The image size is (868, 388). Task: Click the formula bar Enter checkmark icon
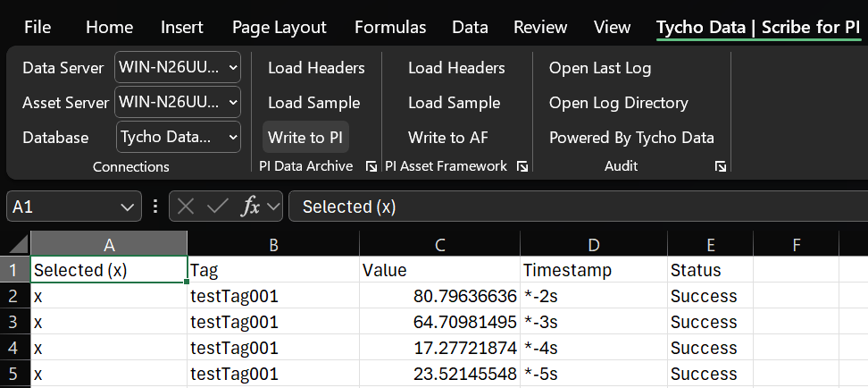click(217, 207)
